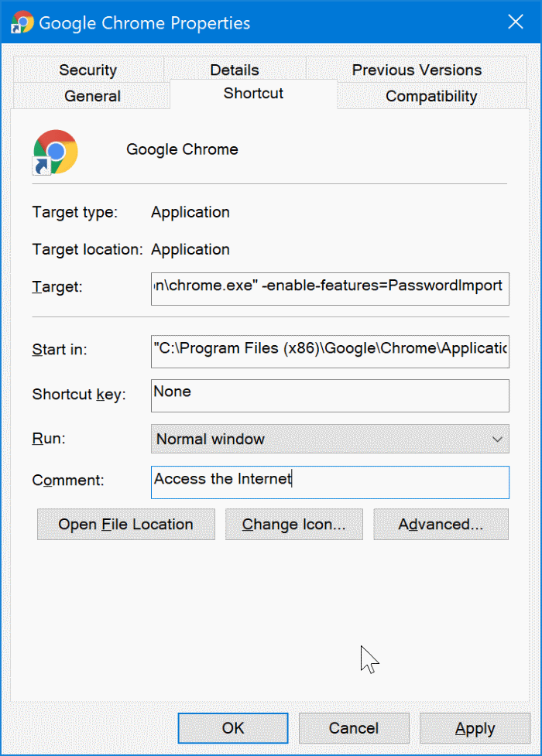Open the Advanced shortcut options

tap(441, 525)
